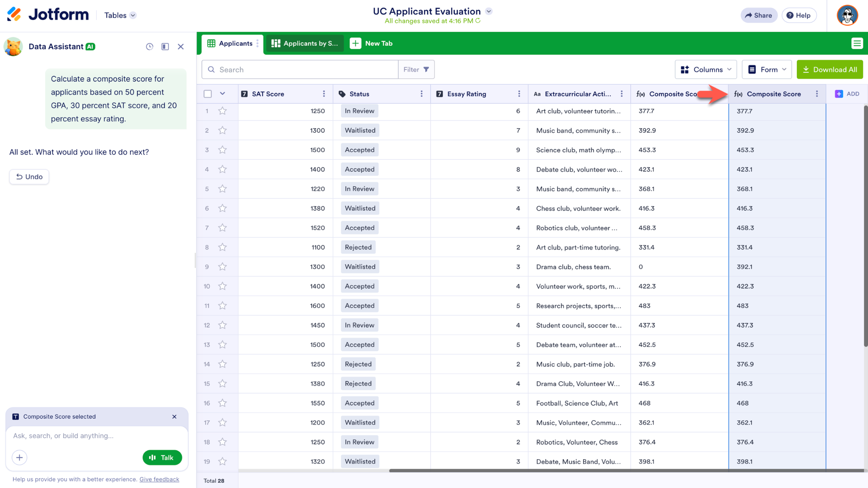Click the Waitlisted status in row 2

360,130
